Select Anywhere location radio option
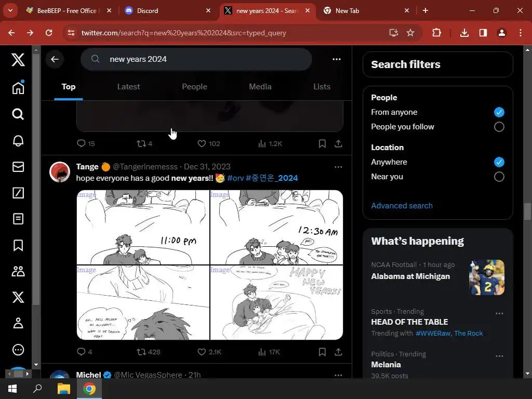The width and height of the screenshot is (532, 399). click(499, 162)
